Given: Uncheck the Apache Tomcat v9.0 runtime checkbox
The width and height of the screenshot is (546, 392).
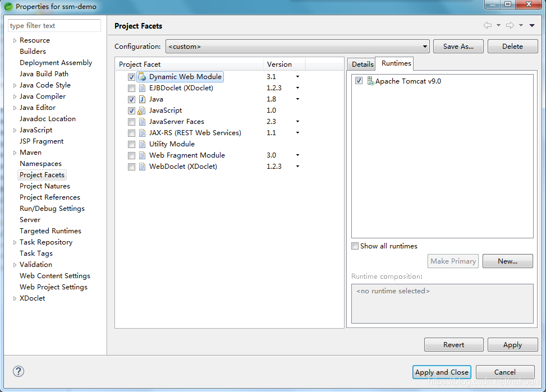Looking at the screenshot, I should tap(359, 81).
